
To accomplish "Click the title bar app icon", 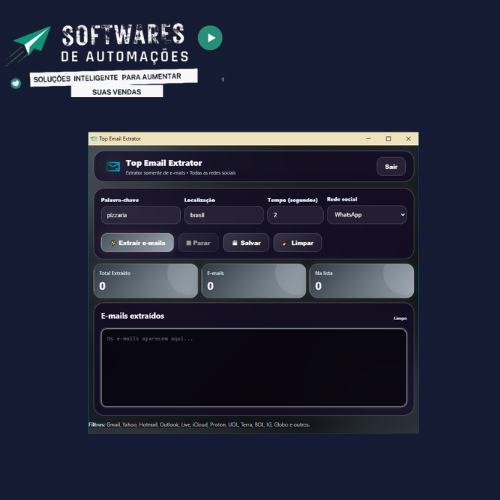I will [x=94, y=139].
